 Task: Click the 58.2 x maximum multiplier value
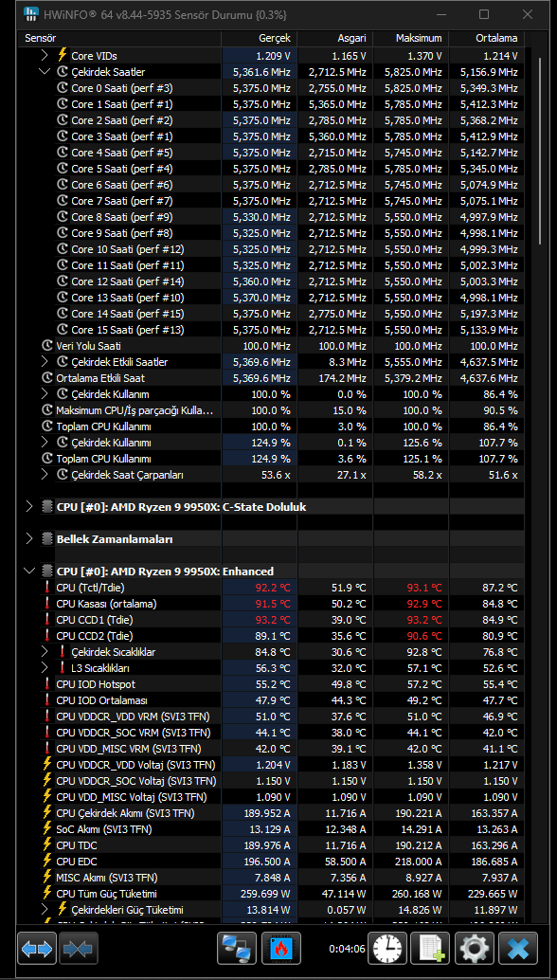(426, 475)
